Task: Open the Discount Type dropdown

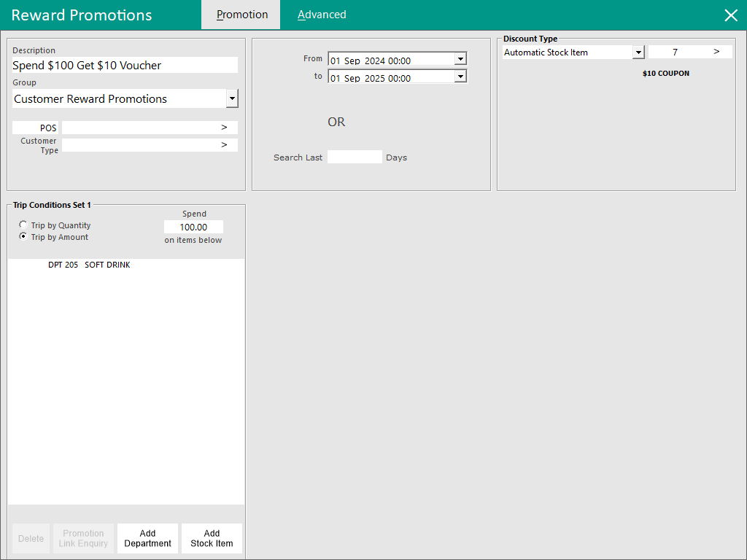Action: point(638,52)
